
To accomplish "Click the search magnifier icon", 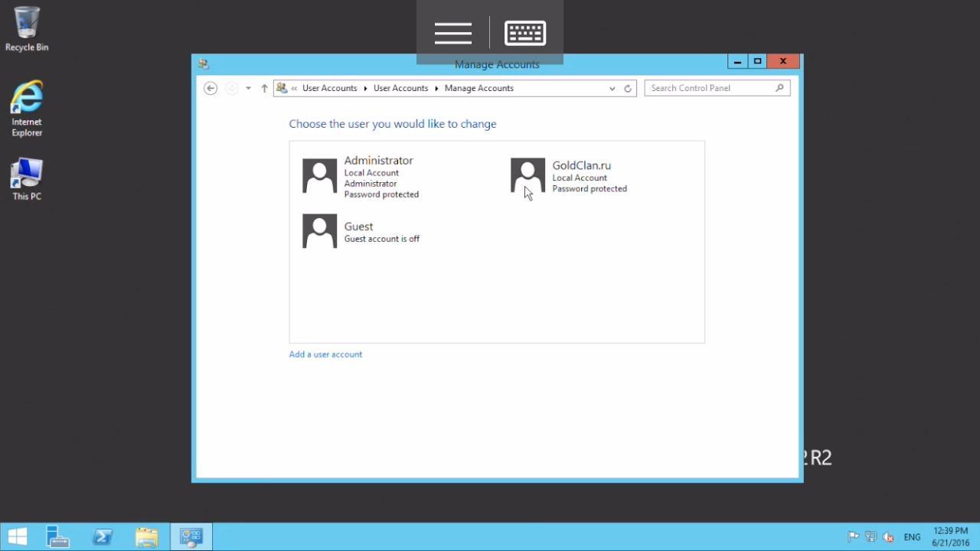I will click(779, 88).
